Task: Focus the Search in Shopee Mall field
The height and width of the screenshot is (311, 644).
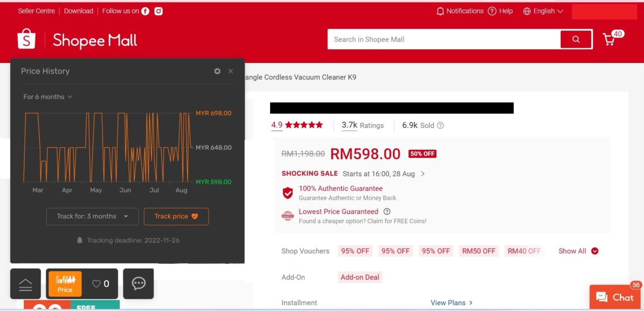Action: 443,39
